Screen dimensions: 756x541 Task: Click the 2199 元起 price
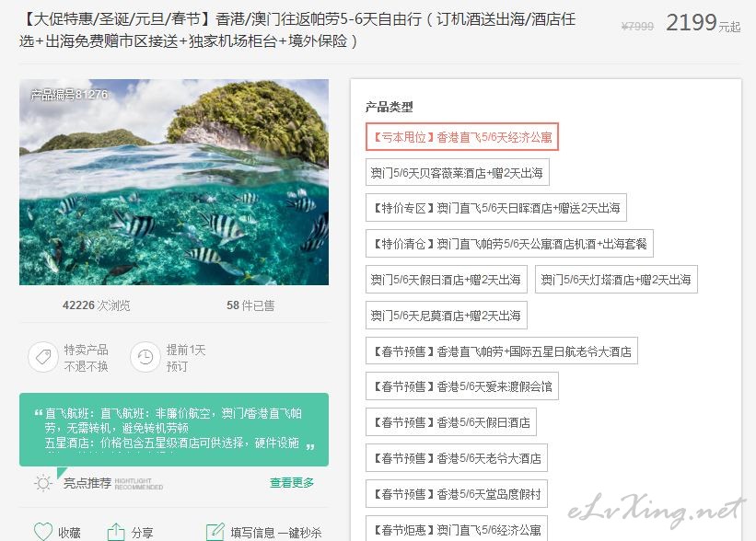[x=703, y=23]
